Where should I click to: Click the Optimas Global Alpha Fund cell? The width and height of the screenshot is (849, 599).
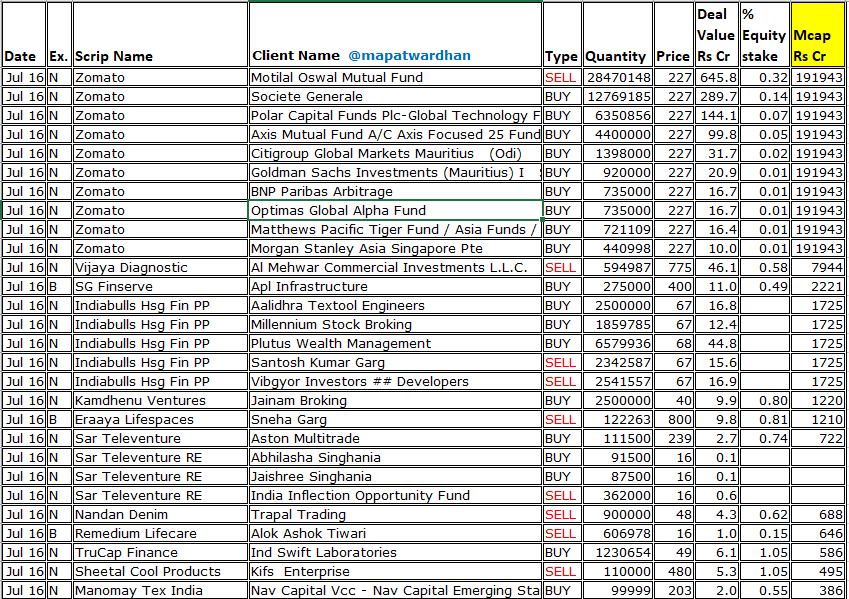(x=395, y=210)
